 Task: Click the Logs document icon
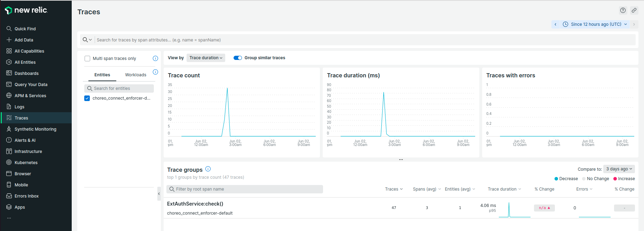[9, 107]
